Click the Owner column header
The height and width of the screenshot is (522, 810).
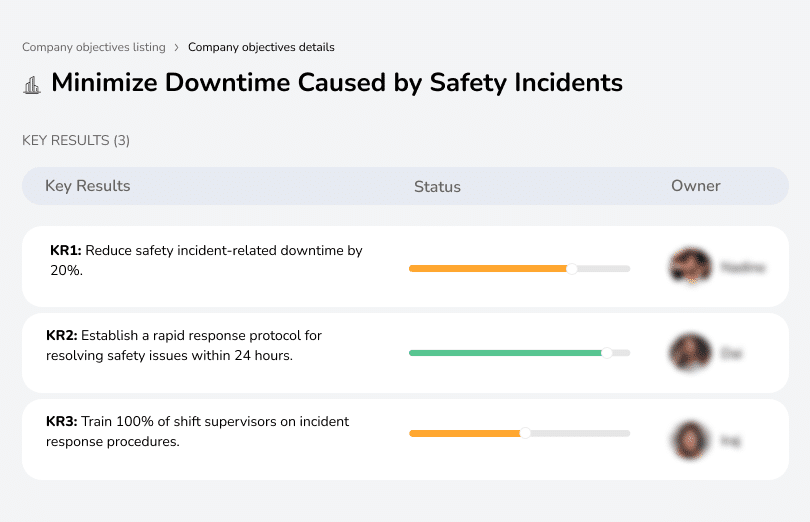coord(695,186)
